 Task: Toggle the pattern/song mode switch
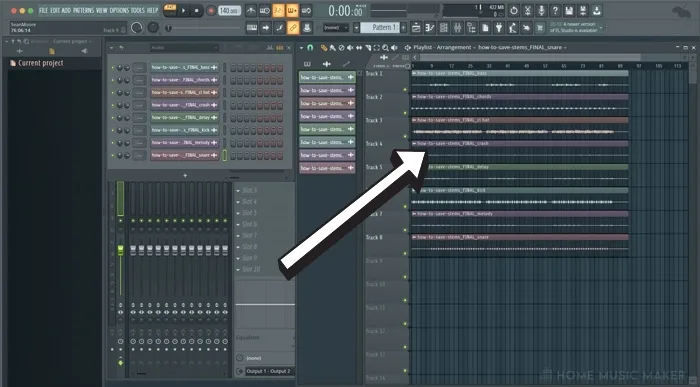pyautogui.click(x=170, y=11)
